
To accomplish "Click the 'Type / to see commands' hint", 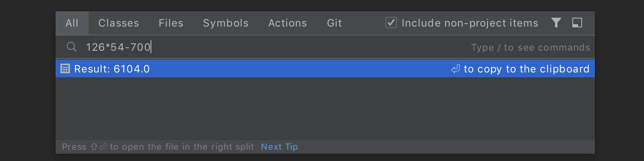I will pos(530,47).
